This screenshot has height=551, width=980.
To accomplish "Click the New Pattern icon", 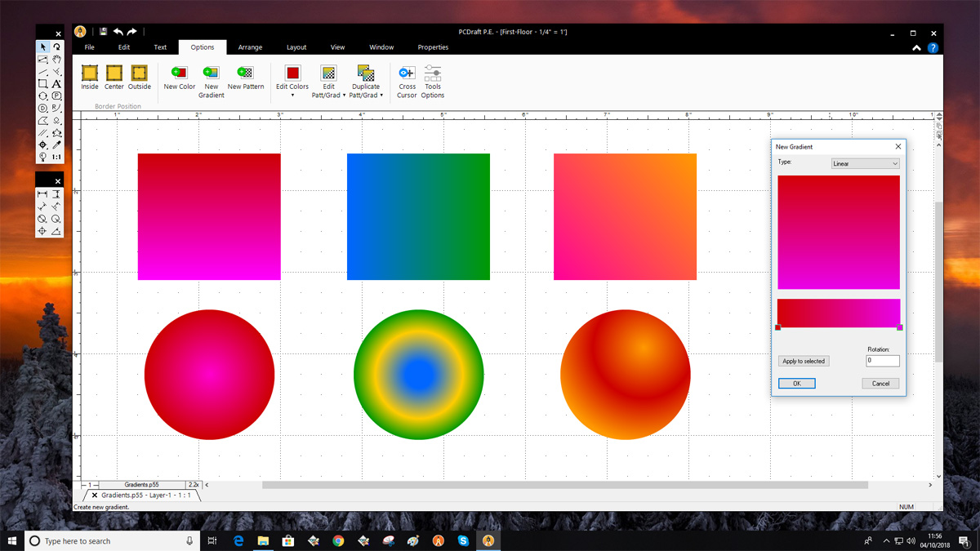I will [245, 73].
